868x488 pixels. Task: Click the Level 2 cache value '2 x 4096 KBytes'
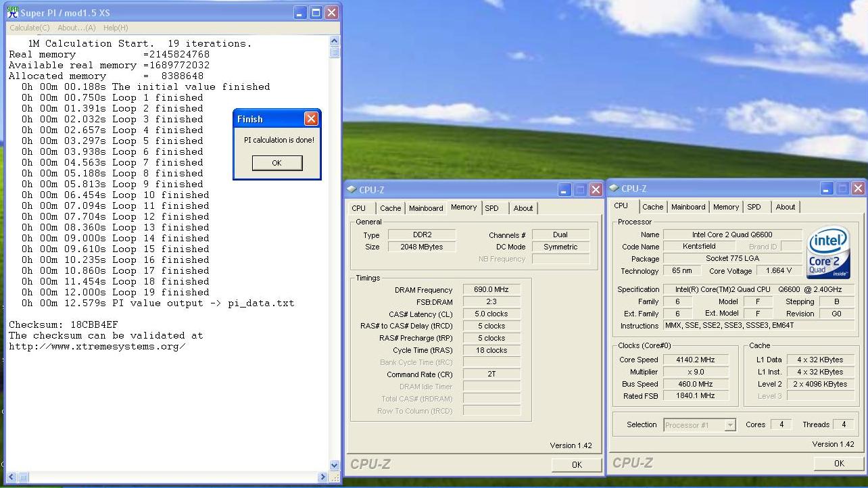tap(820, 384)
